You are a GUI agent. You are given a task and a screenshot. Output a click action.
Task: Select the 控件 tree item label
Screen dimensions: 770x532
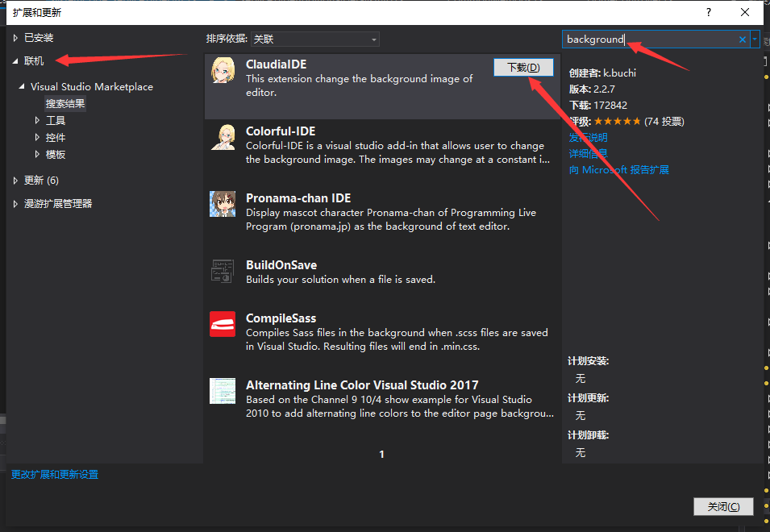56,137
